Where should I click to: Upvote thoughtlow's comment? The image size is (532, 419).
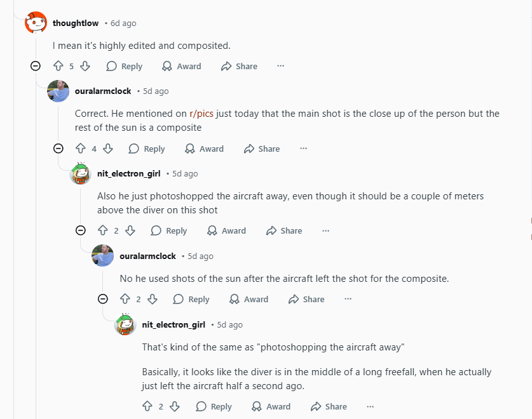coord(58,66)
